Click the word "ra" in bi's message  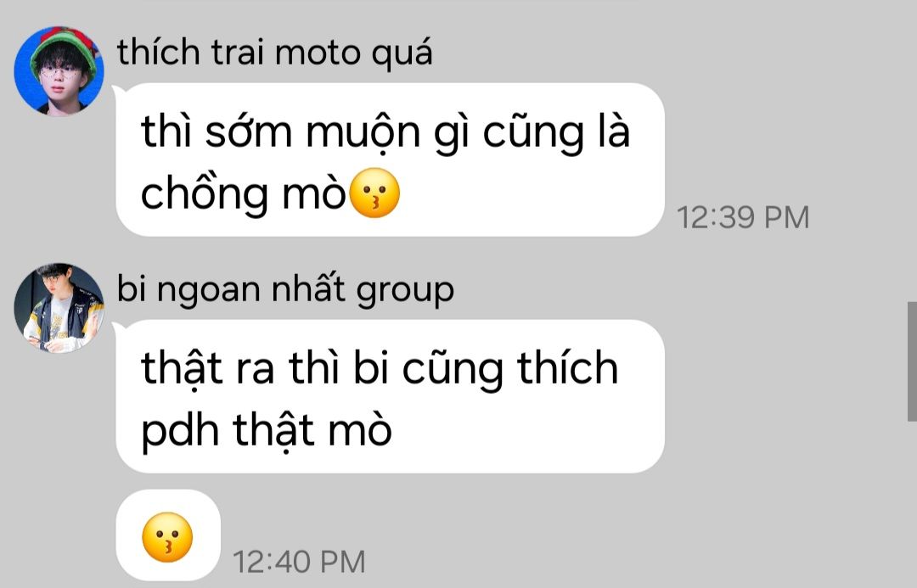click(x=255, y=370)
